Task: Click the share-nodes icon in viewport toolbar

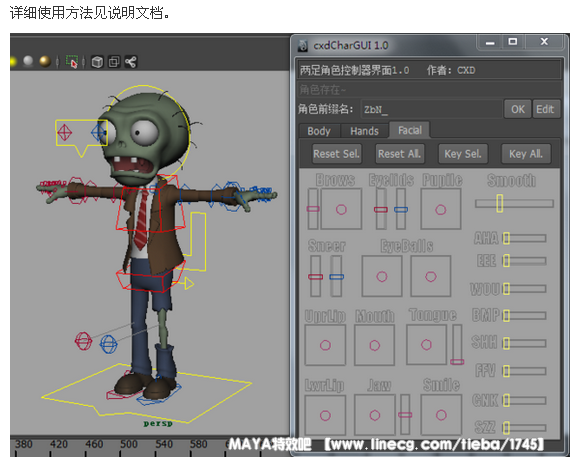Action: click(x=131, y=62)
